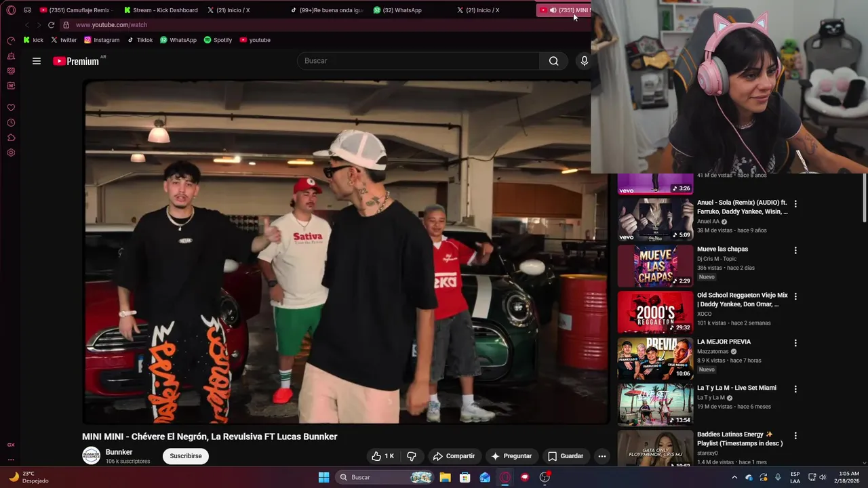Open history clock icon in sidebar
Screen dimensions: 868x488
pyautogui.click(x=11, y=123)
